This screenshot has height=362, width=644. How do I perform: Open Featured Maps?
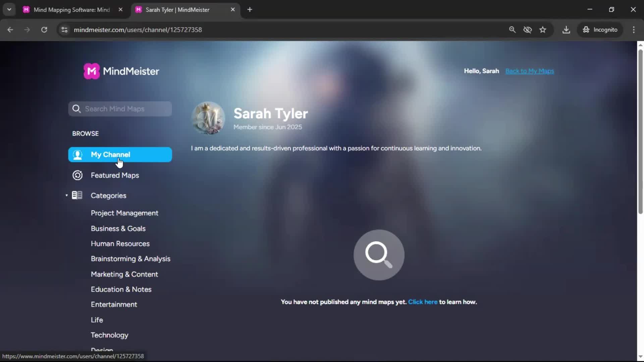(115, 175)
